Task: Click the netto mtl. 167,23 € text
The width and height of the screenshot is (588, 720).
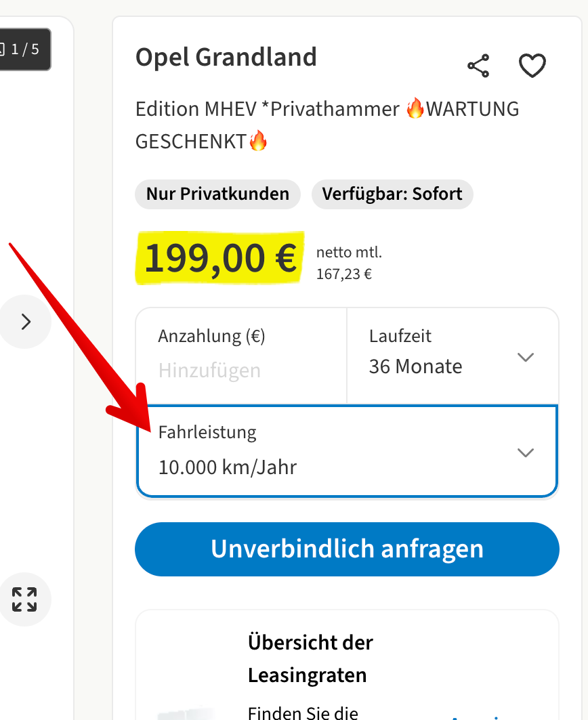Action: [x=349, y=263]
